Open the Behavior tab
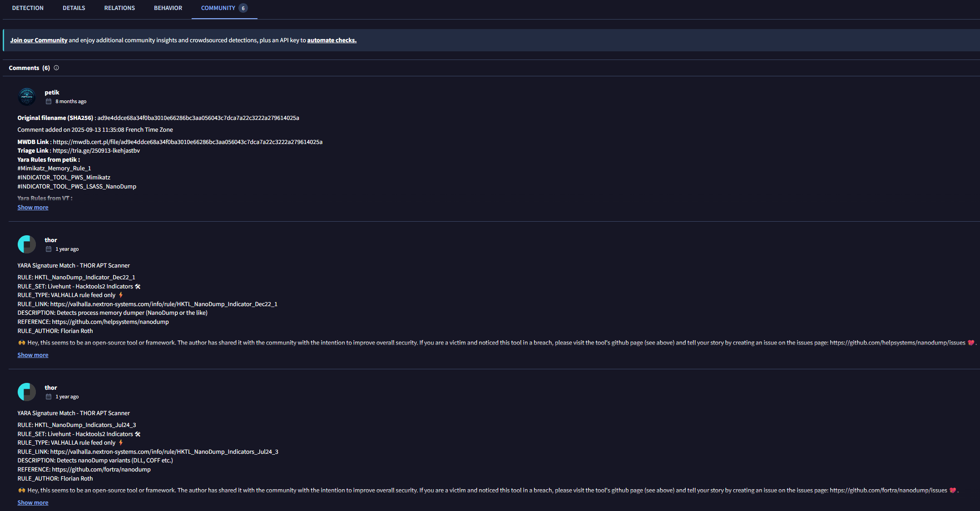Viewport: 980px width, 511px height. pos(168,8)
